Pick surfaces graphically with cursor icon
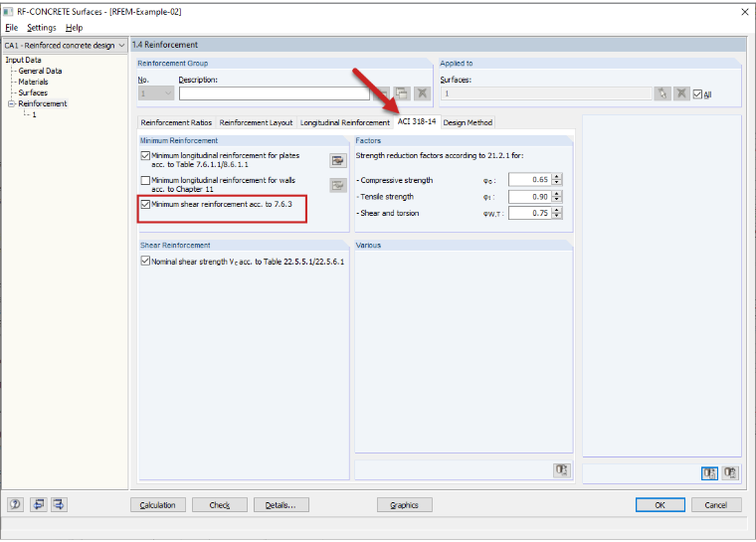Screen dimensions: 756x542 (661, 93)
